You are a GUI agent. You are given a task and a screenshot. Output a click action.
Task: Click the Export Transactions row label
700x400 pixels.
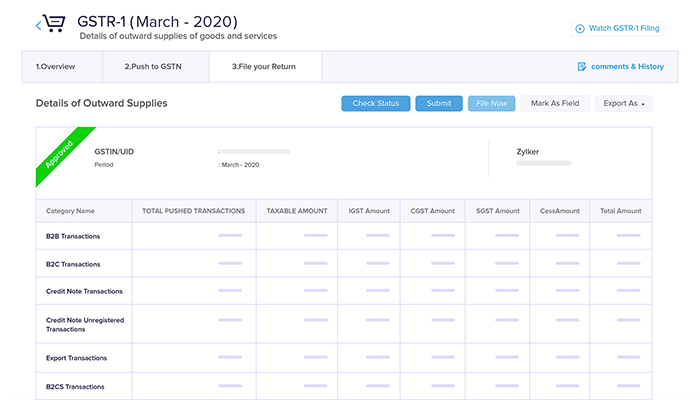[x=76, y=358]
